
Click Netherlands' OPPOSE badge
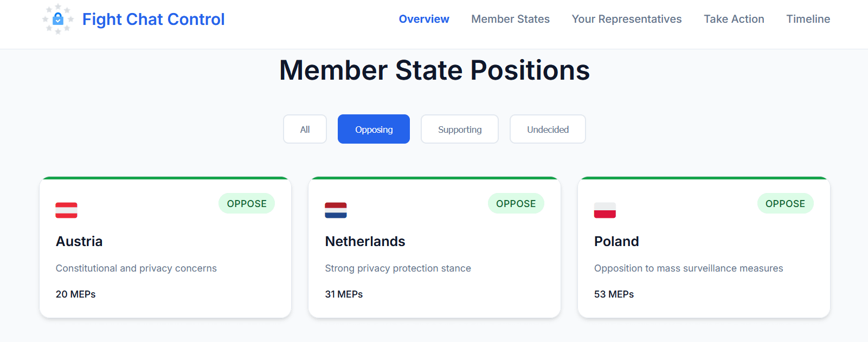click(516, 203)
